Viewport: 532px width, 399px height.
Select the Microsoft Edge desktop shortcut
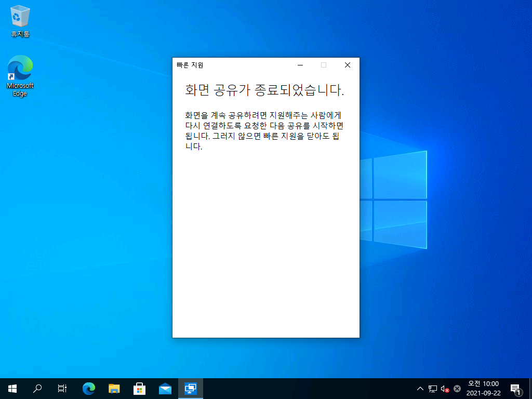coord(20,75)
